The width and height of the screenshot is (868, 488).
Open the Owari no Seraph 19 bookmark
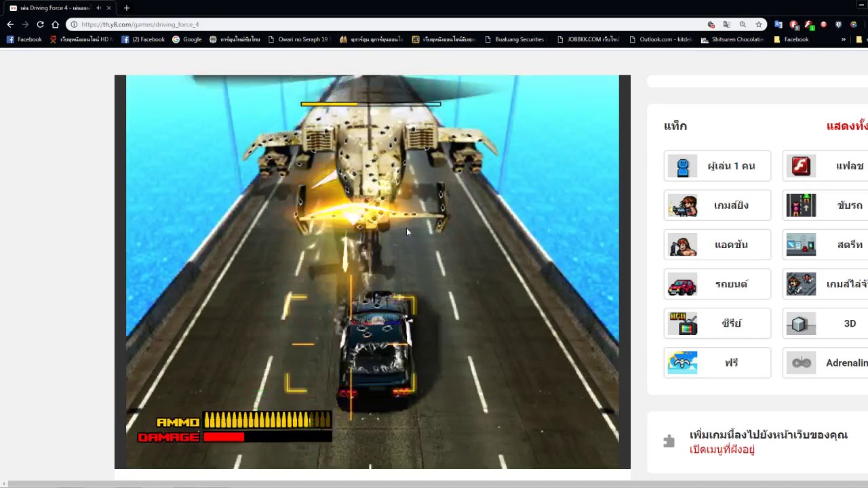pos(298,39)
